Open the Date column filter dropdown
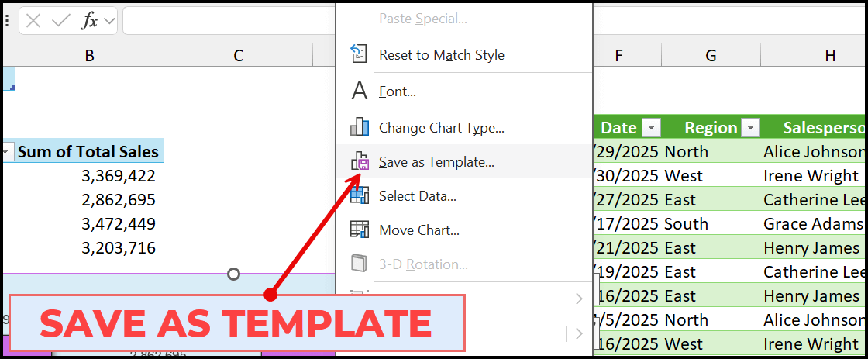The image size is (868, 359). (x=652, y=128)
